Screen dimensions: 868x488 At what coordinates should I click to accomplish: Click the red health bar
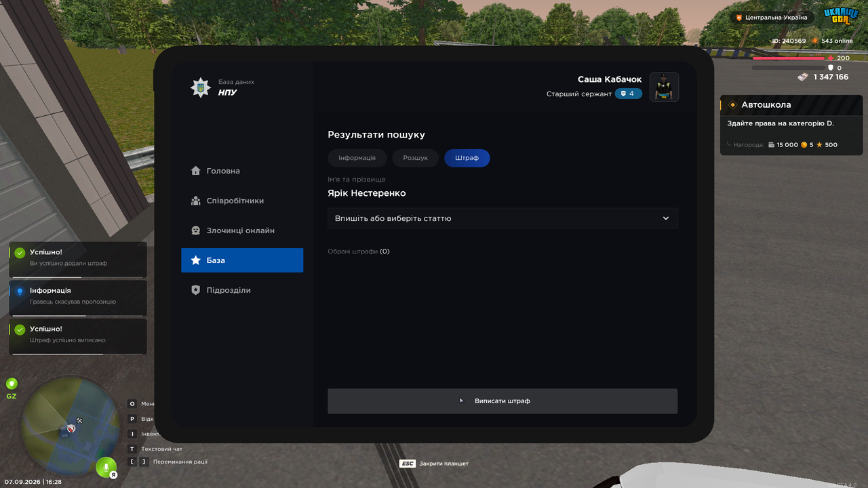789,58
